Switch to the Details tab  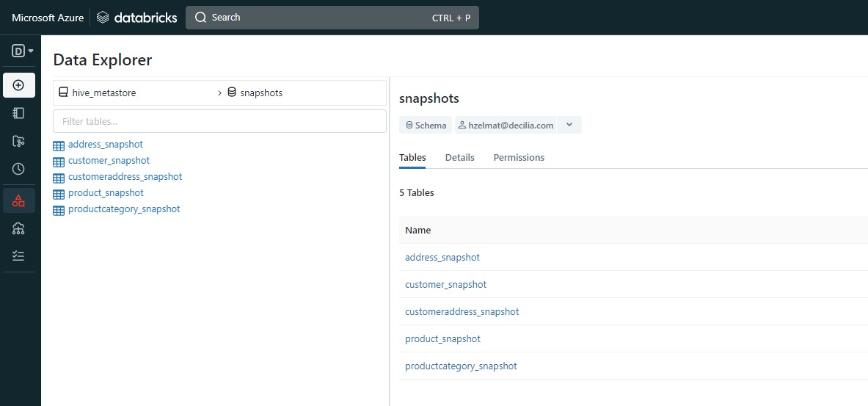pyautogui.click(x=459, y=158)
